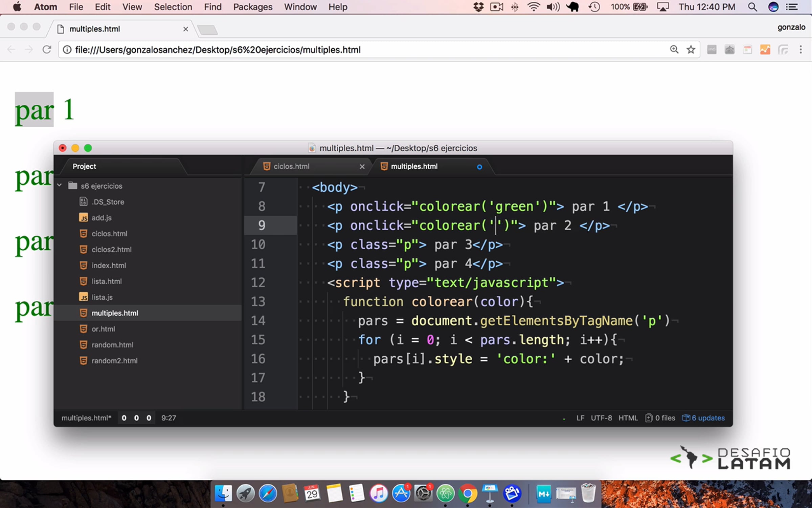The height and width of the screenshot is (508, 812).
Task: Open the HTML grammar selector
Action: (628, 418)
